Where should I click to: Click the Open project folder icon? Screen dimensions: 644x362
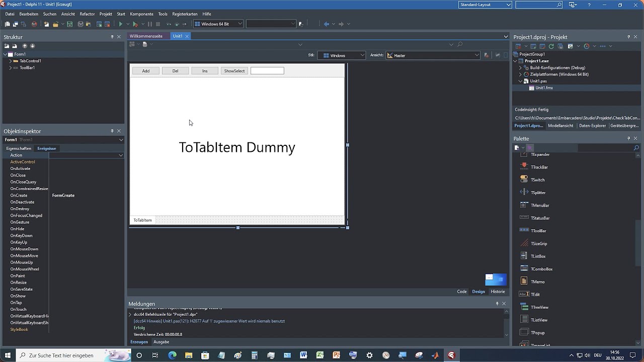point(55,24)
